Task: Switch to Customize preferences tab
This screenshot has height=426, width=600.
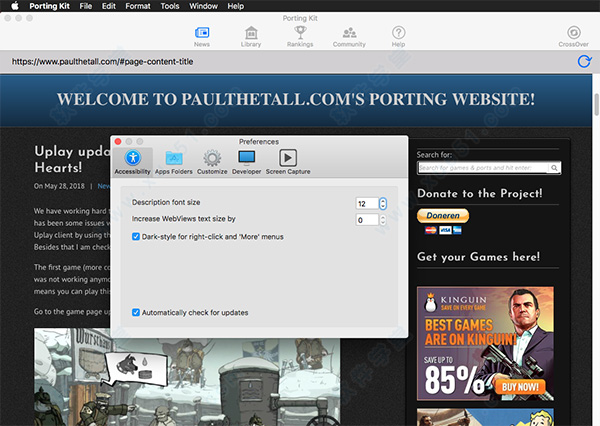Action: point(212,162)
